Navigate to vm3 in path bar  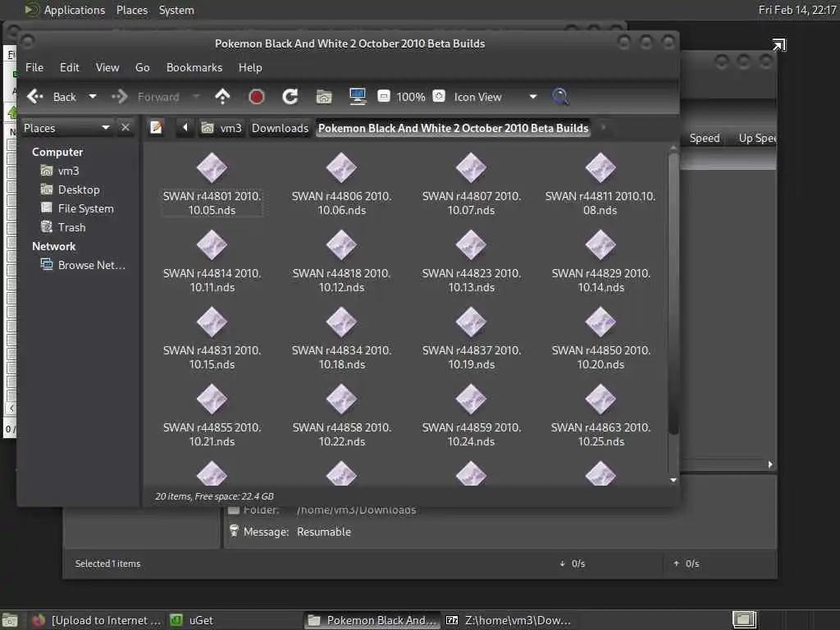tap(221, 128)
